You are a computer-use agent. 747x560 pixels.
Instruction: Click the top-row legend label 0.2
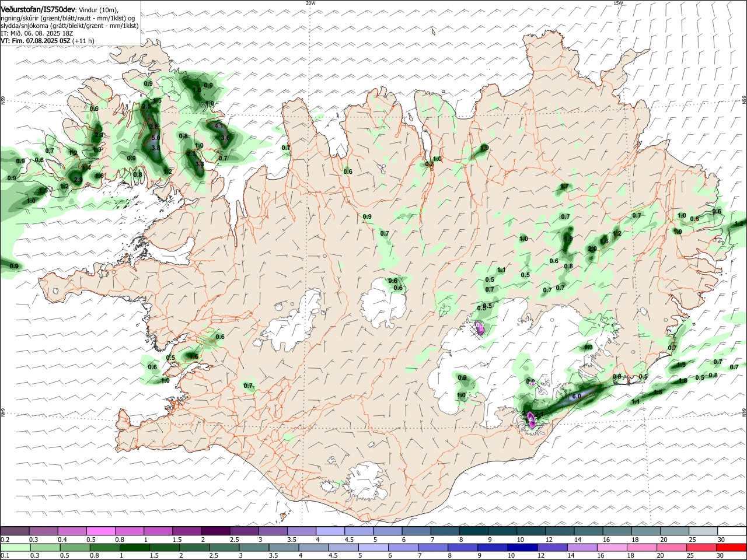tap(4, 540)
